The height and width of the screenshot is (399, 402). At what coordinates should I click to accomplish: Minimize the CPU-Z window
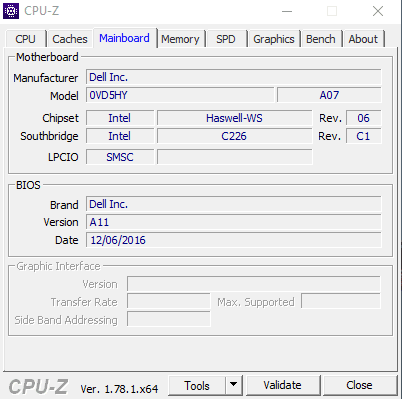point(287,11)
